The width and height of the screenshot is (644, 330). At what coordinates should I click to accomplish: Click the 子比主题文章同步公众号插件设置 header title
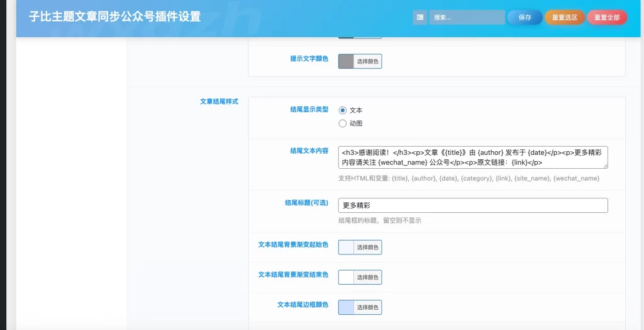pyautogui.click(x=115, y=17)
